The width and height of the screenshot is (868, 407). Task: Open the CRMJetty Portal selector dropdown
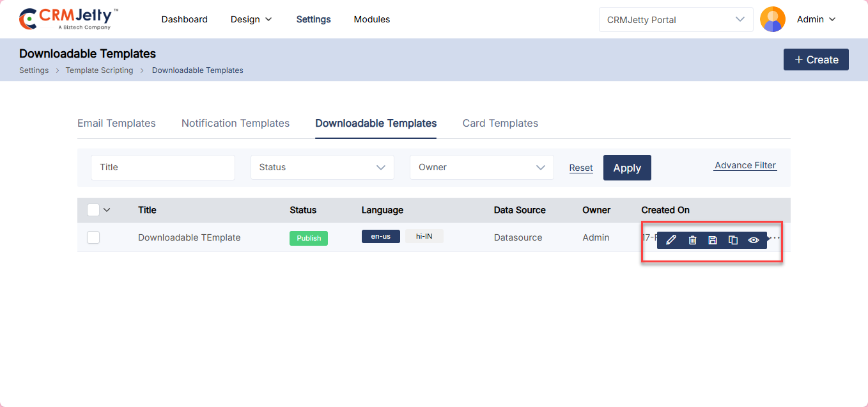(x=675, y=19)
